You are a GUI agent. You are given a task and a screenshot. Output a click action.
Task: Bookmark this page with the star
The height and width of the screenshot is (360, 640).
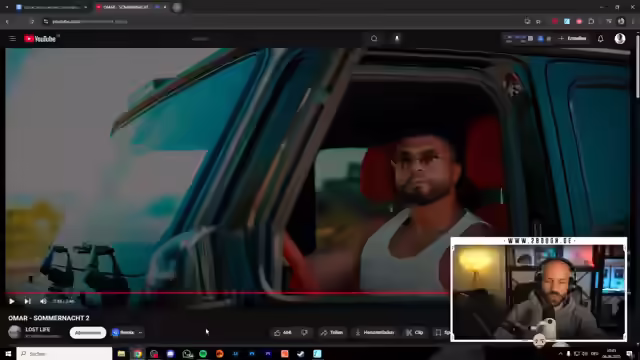(538, 22)
